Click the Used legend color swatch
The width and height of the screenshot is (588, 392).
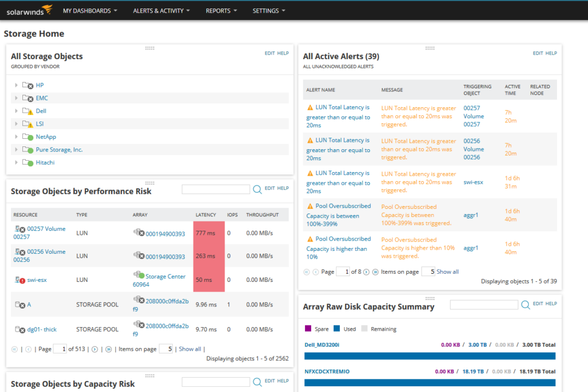coord(336,329)
